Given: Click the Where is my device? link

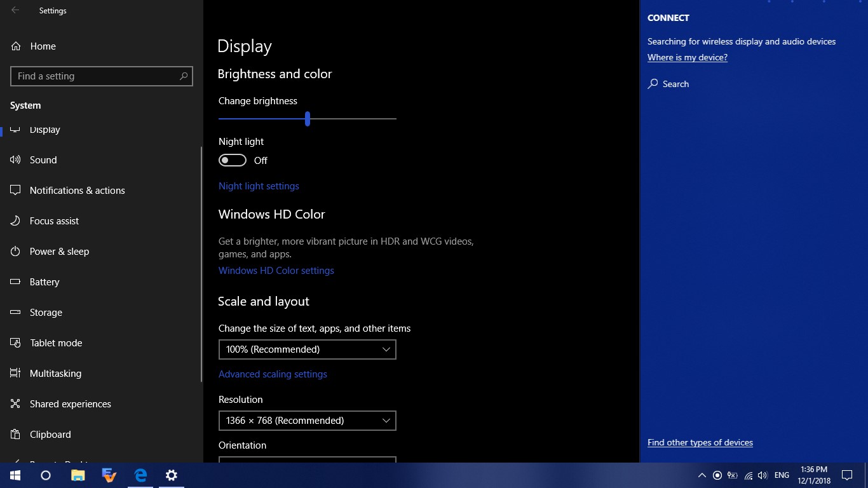Looking at the screenshot, I should pyautogui.click(x=688, y=57).
